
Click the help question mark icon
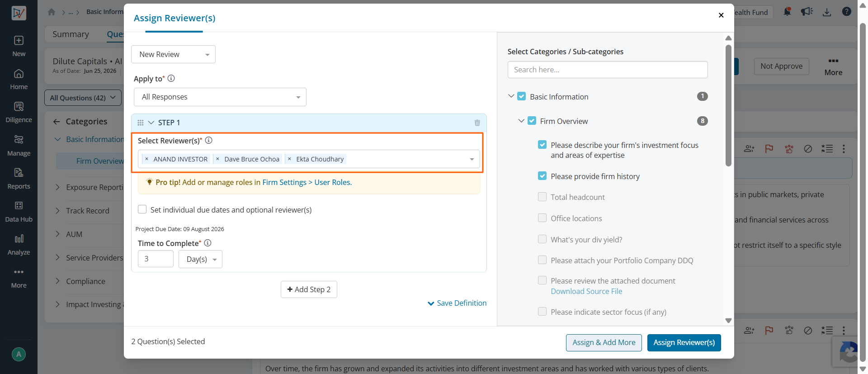[847, 12]
